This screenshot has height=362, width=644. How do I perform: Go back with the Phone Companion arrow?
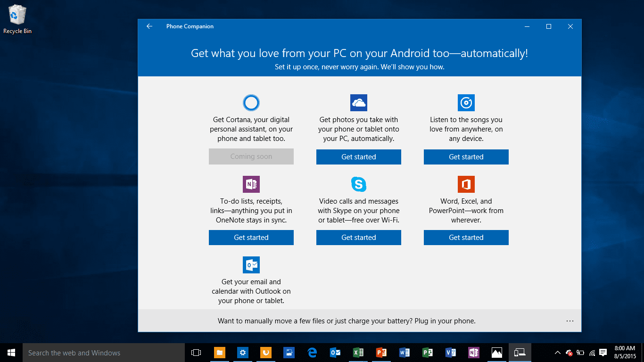click(x=149, y=26)
